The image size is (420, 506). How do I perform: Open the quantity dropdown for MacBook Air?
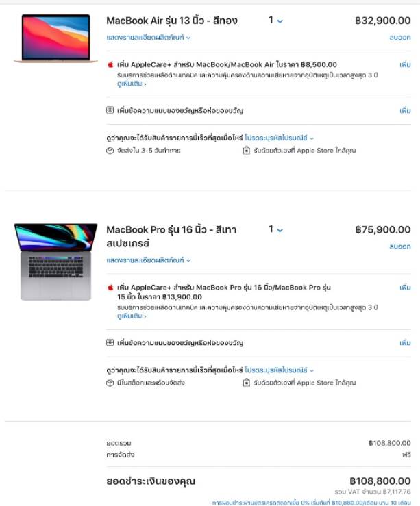coord(275,21)
